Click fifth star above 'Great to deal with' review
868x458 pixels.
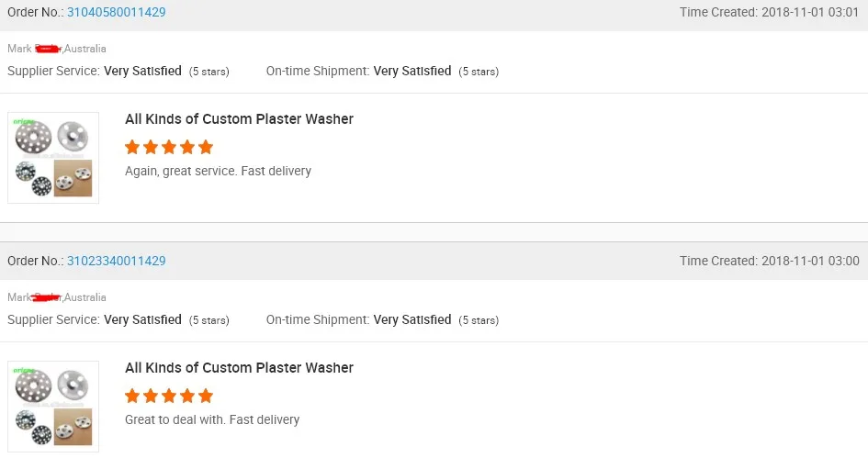(206, 396)
